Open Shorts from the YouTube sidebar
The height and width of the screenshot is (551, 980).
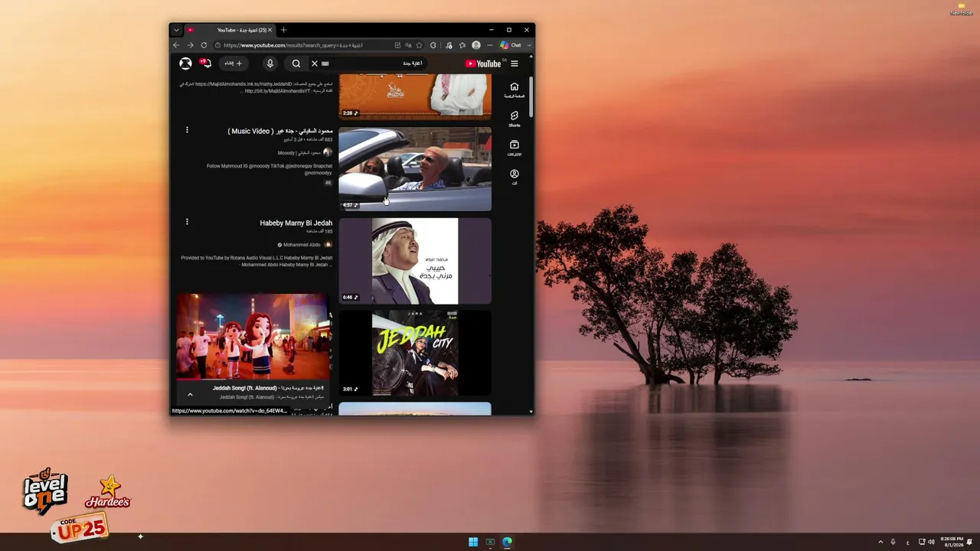(x=514, y=119)
